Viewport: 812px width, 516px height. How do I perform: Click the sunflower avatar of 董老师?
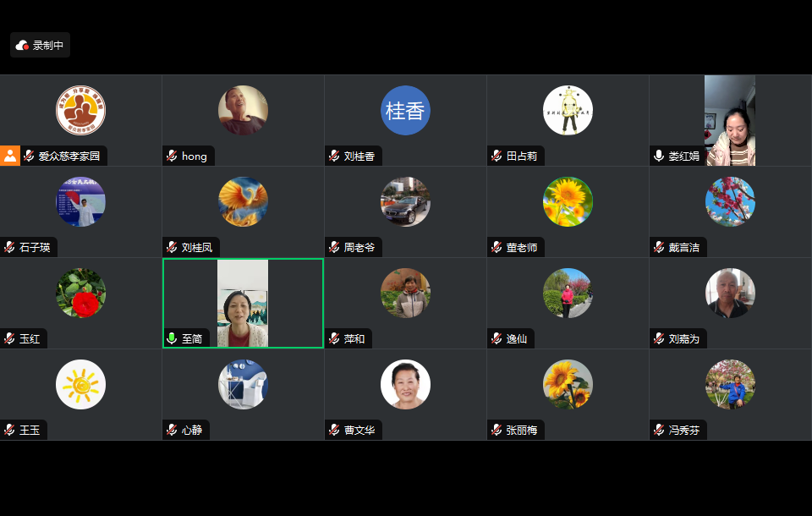568,202
